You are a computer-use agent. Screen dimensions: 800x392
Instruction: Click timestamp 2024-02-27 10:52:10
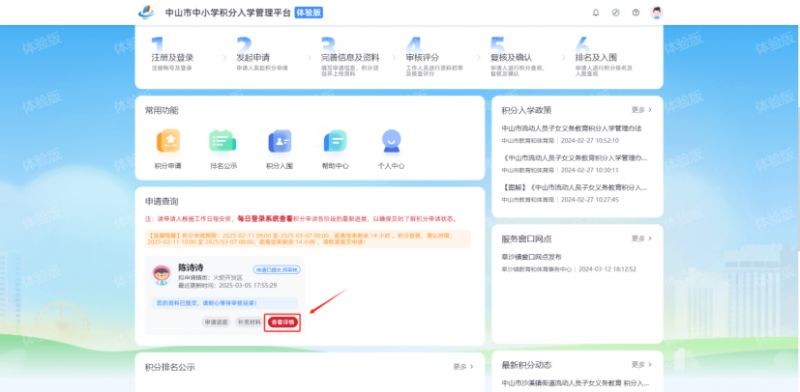pos(590,140)
